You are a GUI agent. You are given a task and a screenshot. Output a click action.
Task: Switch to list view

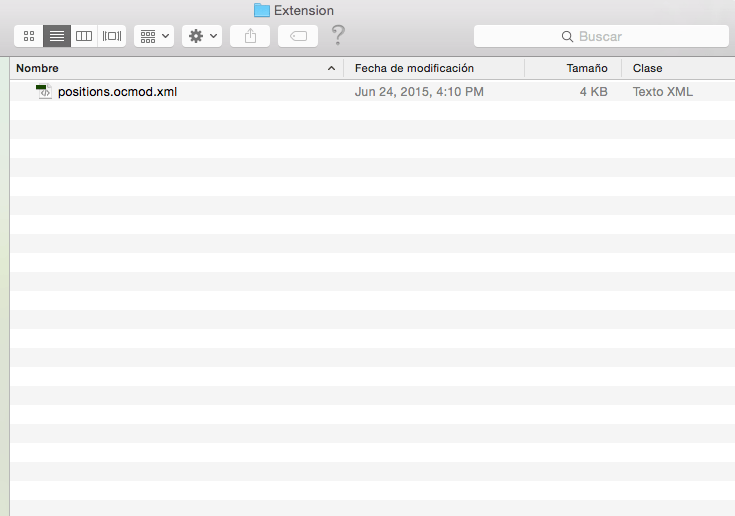[x=57, y=36]
